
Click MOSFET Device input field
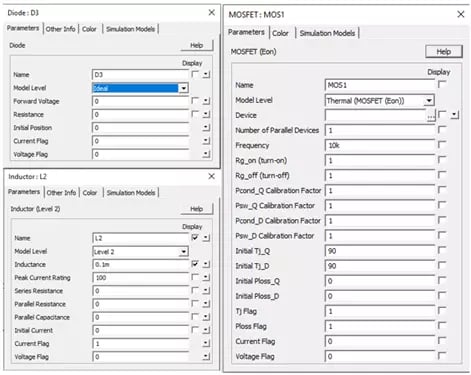click(x=376, y=115)
